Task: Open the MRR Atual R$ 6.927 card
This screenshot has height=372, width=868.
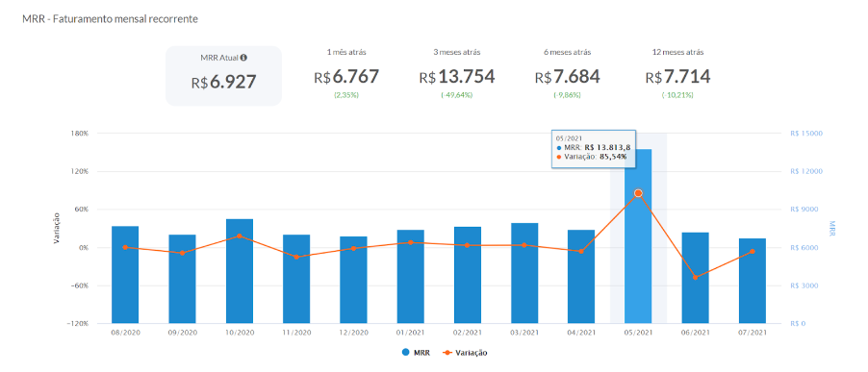Action: (223, 76)
